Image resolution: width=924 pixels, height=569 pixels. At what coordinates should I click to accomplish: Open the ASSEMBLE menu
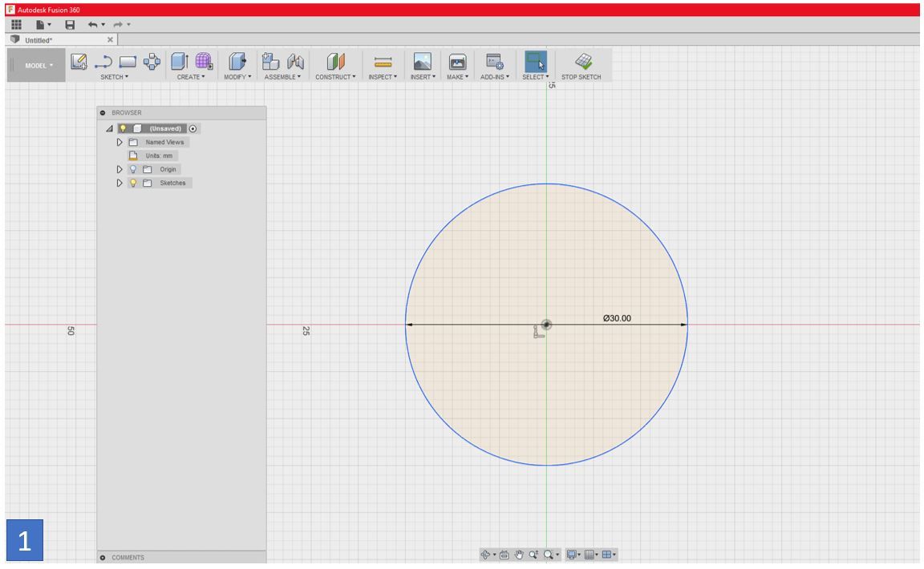click(x=282, y=77)
